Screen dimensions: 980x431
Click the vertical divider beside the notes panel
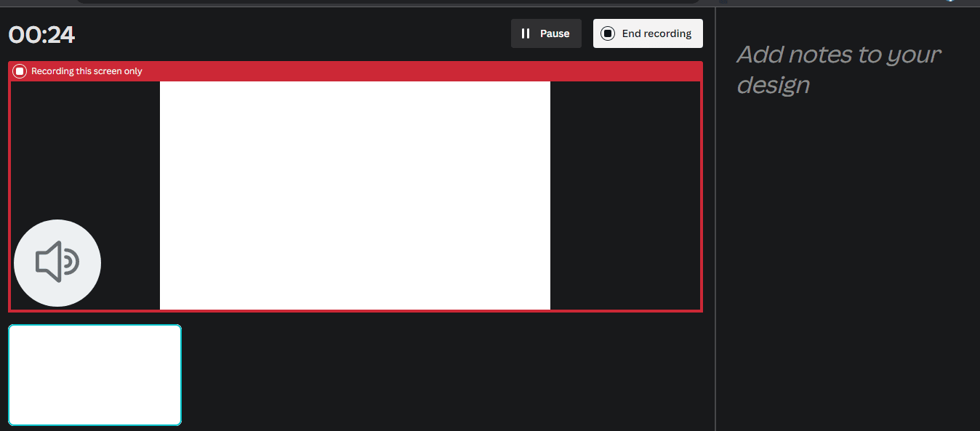point(715,218)
